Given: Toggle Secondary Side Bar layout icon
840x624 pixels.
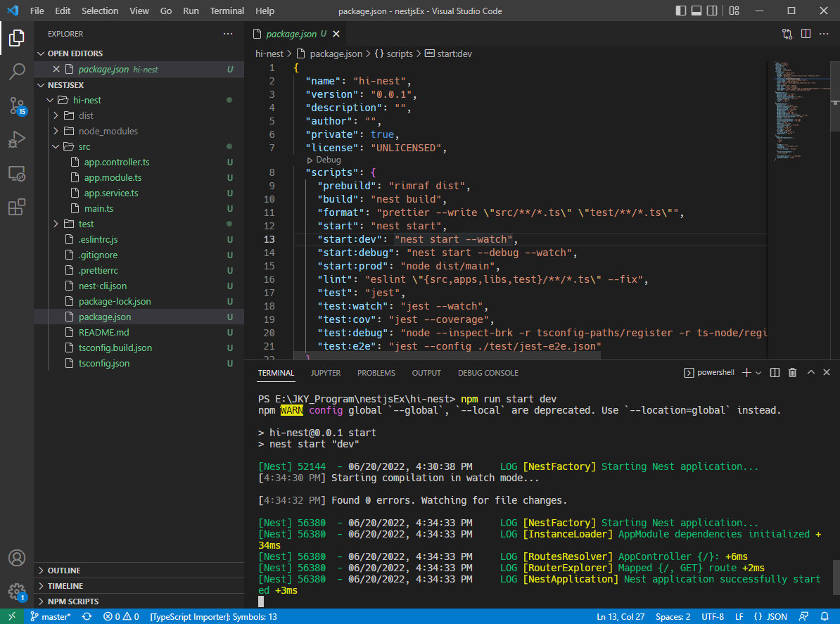Looking at the screenshot, I should click(x=712, y=11).
